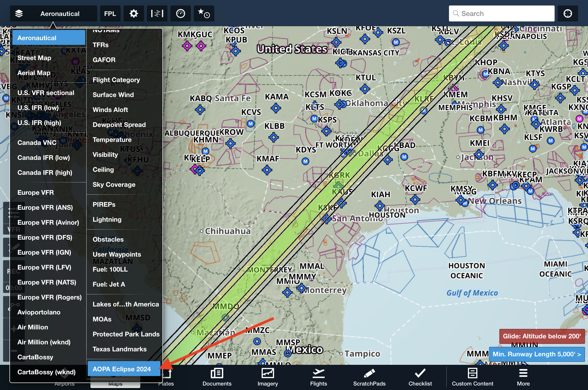Open the Documents tab
The image size is (588, 390).
coord(217,377)
